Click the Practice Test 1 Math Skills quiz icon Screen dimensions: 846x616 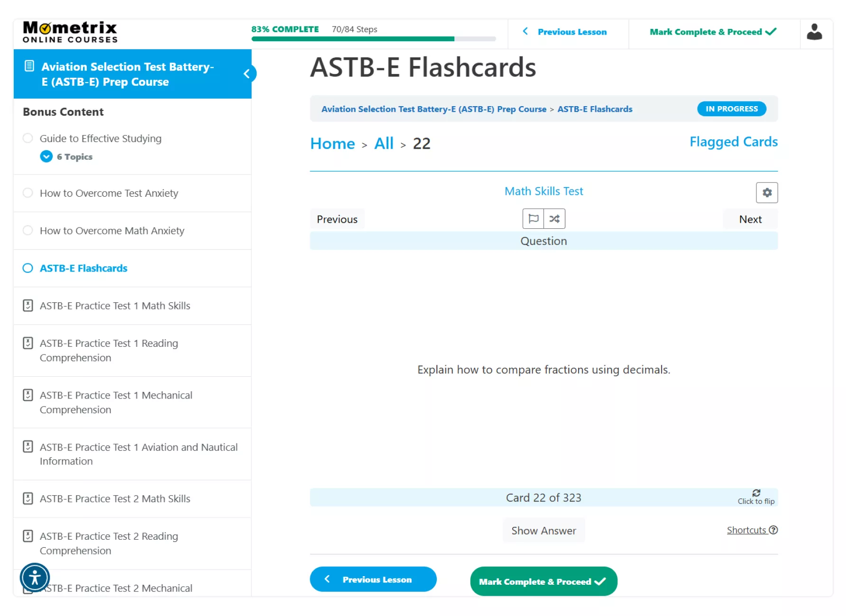pos(28,306)
